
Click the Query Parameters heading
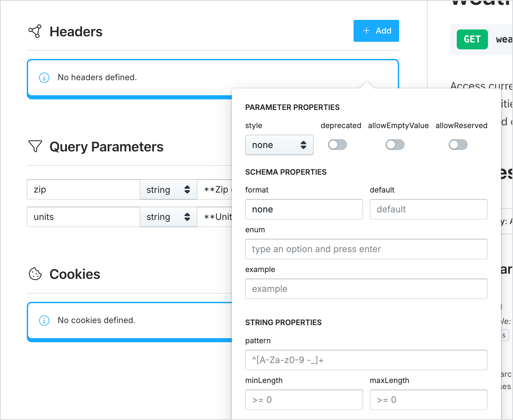pos(106,147)
